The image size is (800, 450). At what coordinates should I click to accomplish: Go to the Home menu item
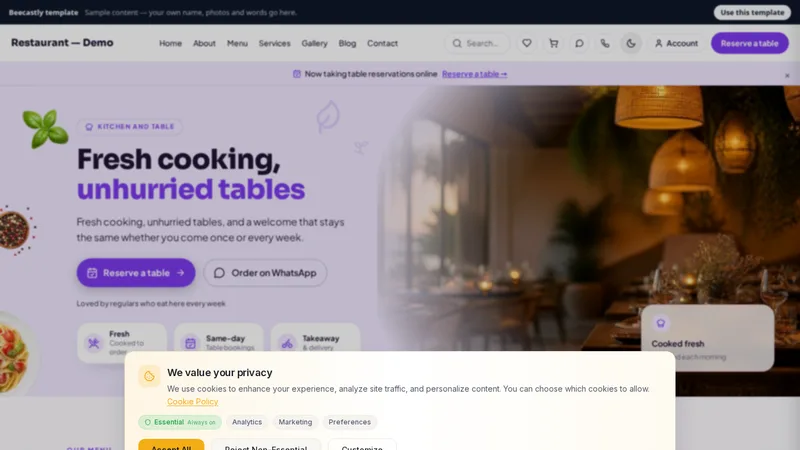coord(170,43)
